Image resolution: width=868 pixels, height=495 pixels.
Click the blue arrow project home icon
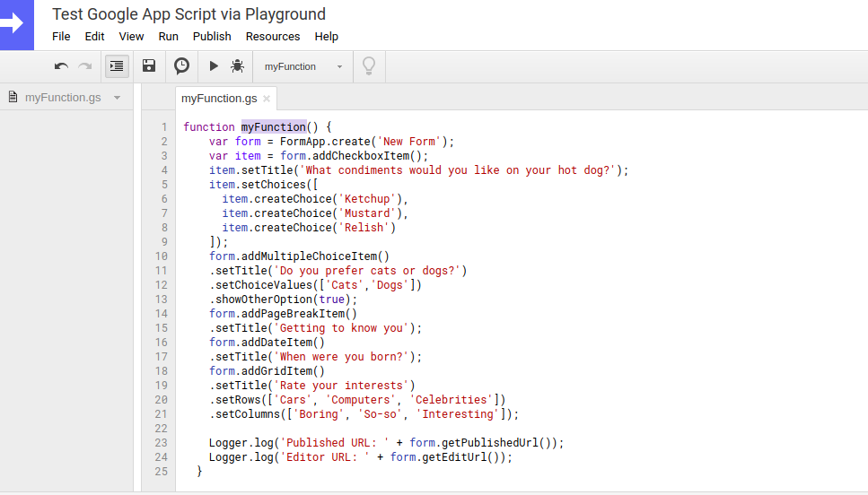(x=17, y=25)
